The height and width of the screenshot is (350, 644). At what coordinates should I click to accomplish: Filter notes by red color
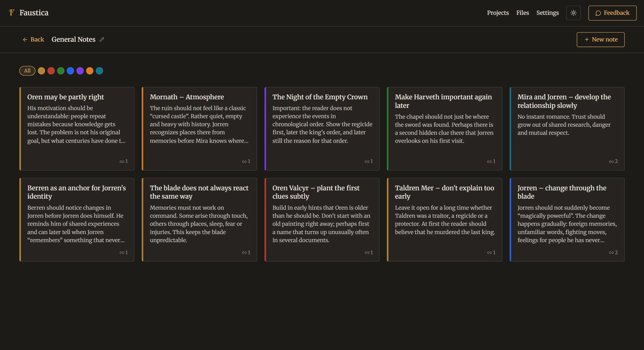(51, 71)
